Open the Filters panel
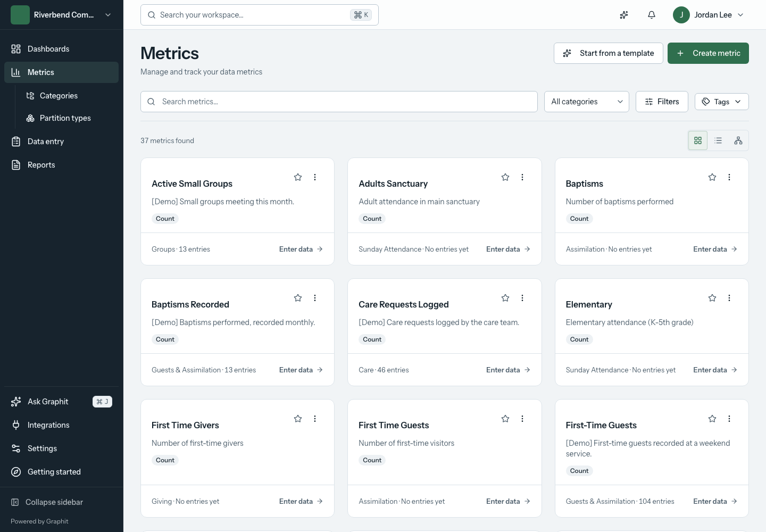 (662, 102)
